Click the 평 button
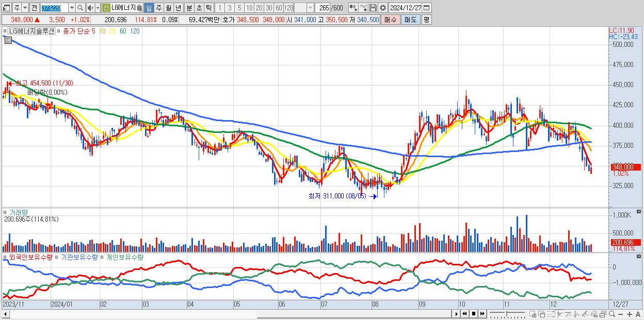644x320 pixels. click(x=426, y=20)
